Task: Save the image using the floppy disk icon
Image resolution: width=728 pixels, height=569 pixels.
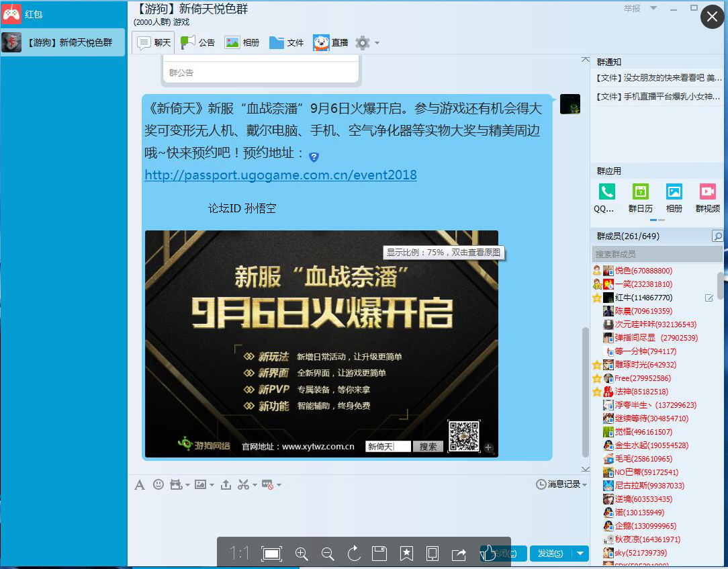Action: coord(379,553)
